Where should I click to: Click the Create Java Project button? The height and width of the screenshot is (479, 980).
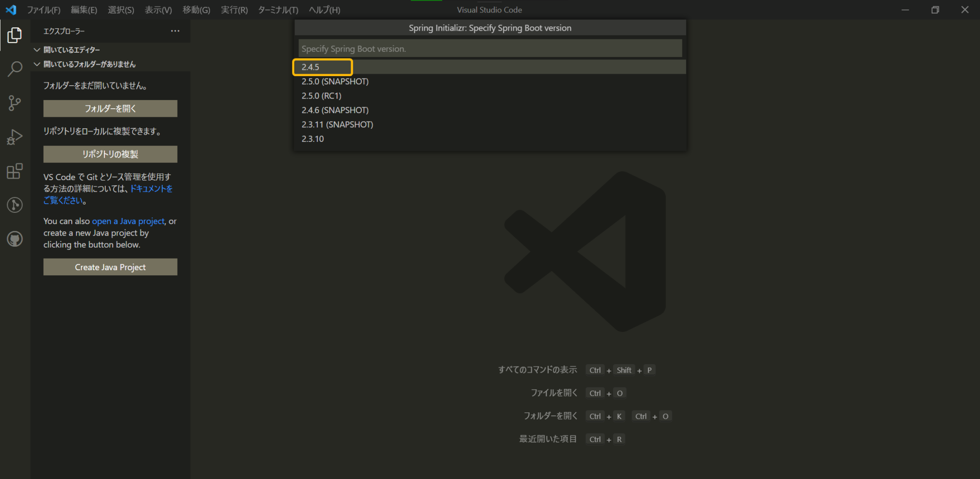pyautogui.click(x=110, y=267)
